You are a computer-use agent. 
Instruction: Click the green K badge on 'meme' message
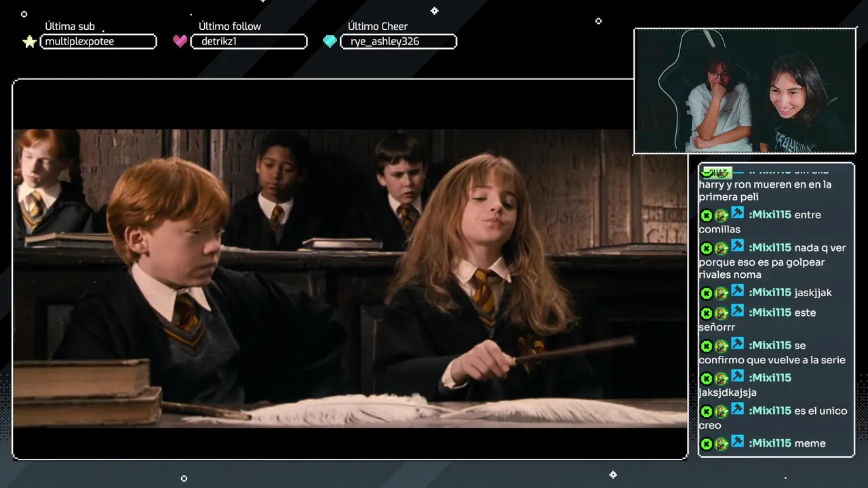[x=706, y=444]
